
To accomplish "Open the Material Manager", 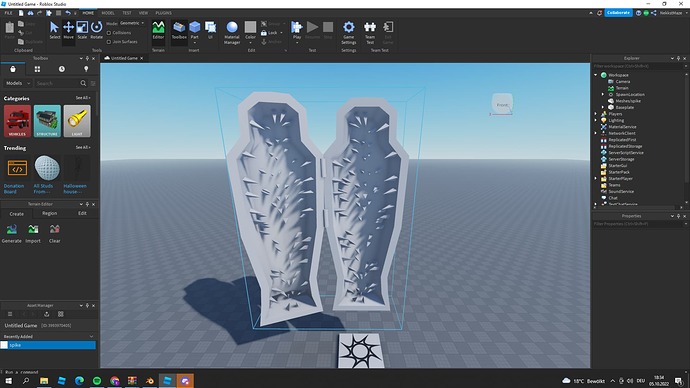I will point(232,33).
